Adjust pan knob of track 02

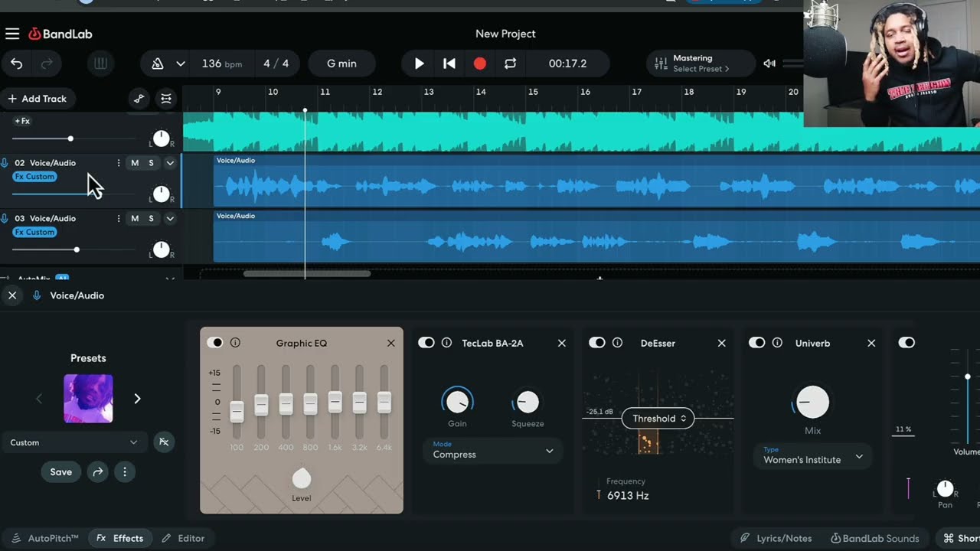pyautogui.click(x=161, y=194)
